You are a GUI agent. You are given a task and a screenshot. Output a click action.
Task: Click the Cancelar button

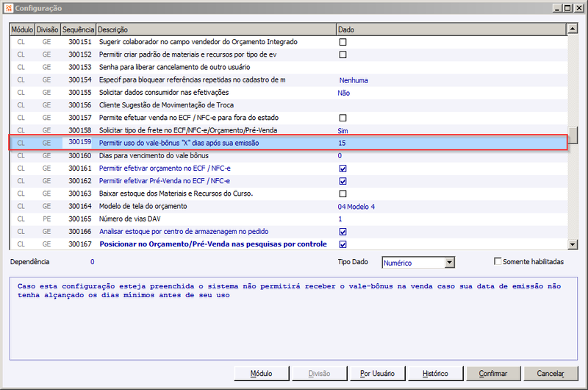point(551,374)
